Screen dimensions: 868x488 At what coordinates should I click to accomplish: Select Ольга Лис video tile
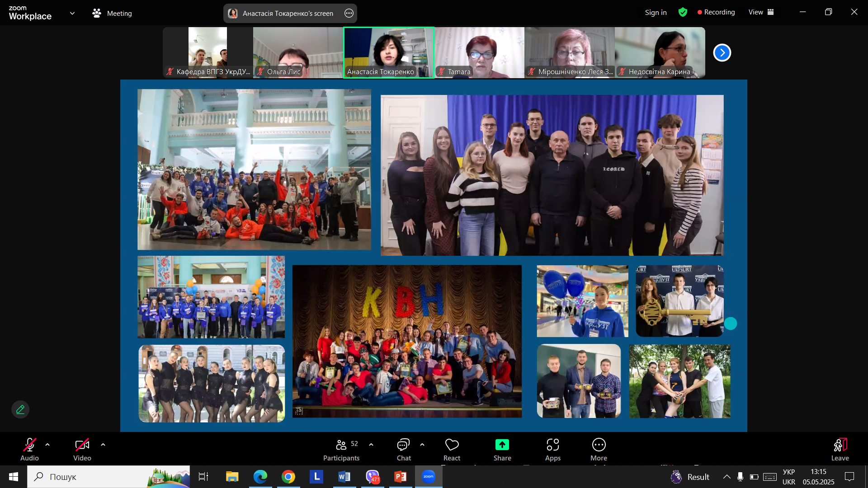click(298, 52)
